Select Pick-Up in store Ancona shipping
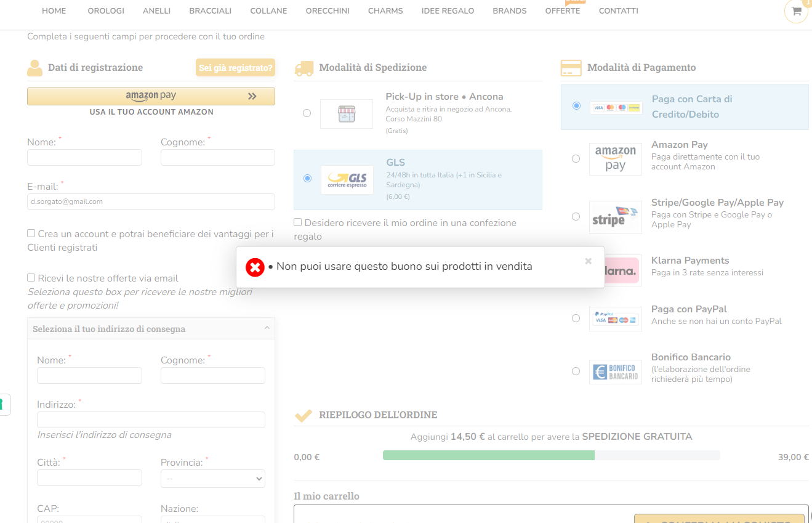This screenshot has height=523, width=812. 307,113
